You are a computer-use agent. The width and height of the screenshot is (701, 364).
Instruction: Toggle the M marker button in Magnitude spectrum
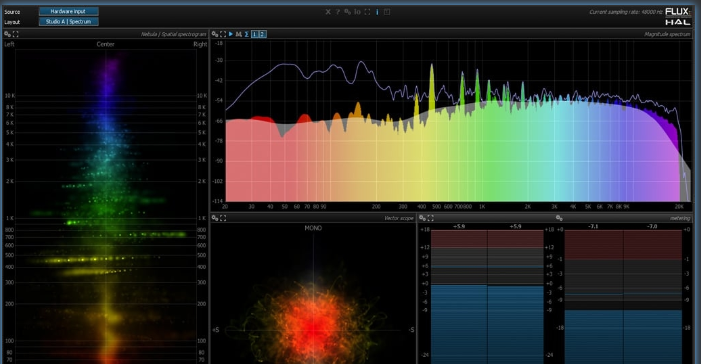click(239, 34)
